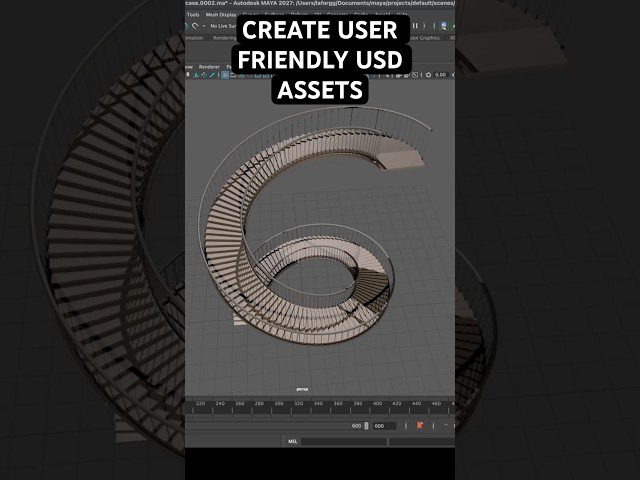Viewport: 640px width, 480px height.
Task: Click the command output field beside MEL input
Action: (x=422, y=442)
